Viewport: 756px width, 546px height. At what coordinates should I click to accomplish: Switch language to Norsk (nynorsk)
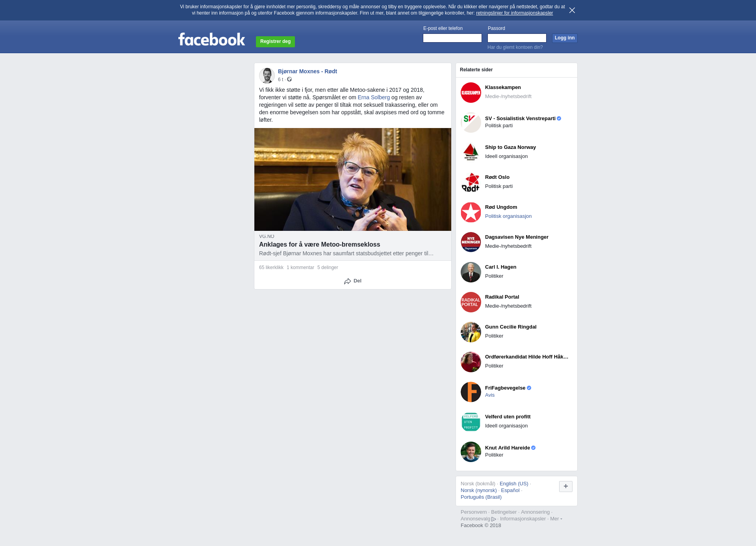coord(479,490)
